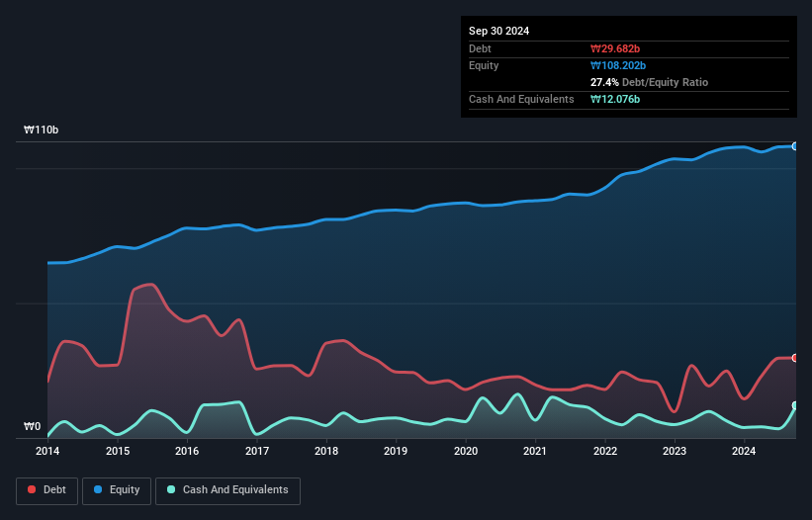
Task: Click the ₩12.076b cash value
Action: click(x=615, y=99)
